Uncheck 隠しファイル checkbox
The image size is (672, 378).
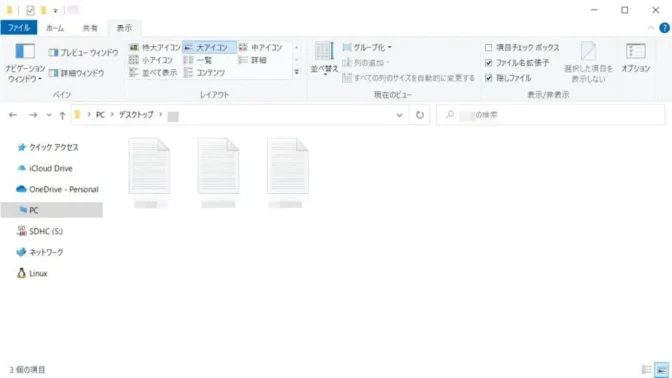pos(488,78)
